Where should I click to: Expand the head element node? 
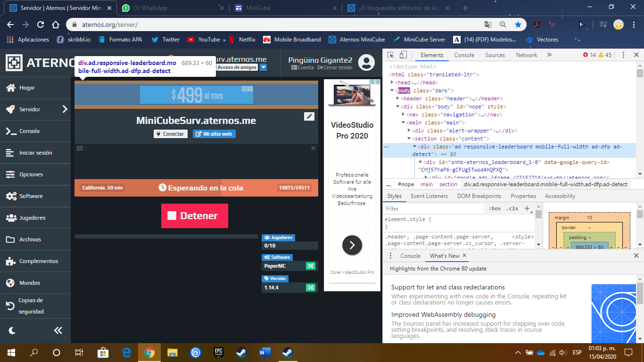coord(391,82)
